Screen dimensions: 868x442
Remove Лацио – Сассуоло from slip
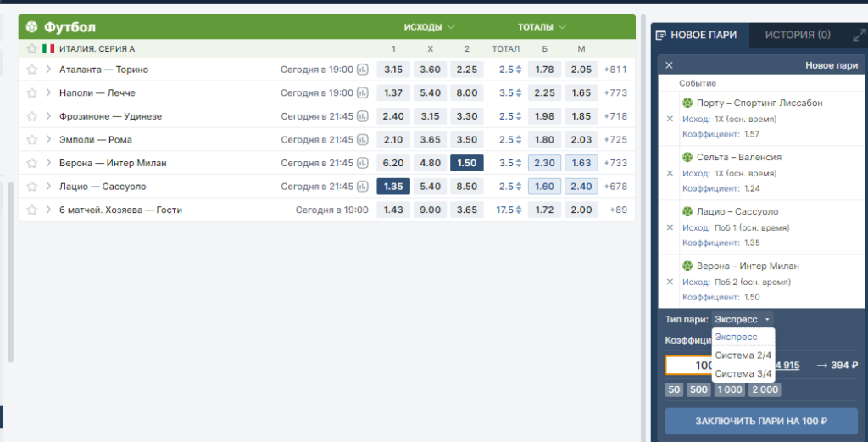pos(670,227)
